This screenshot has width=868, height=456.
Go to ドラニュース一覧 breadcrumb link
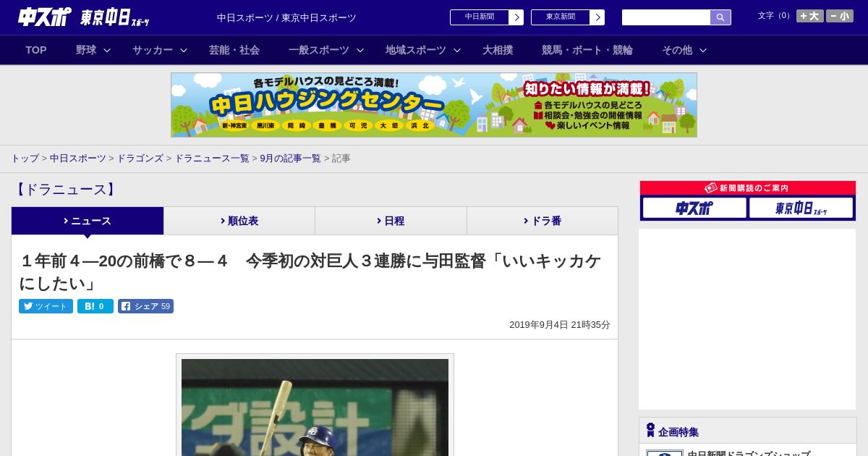212,159
